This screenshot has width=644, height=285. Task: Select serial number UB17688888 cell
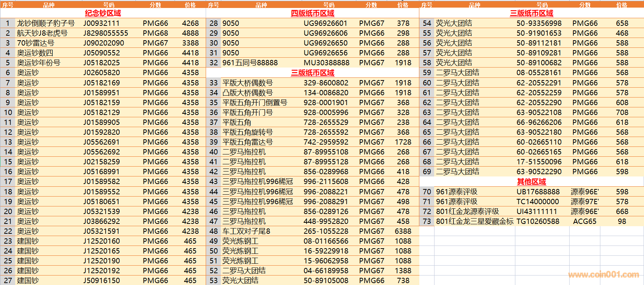[538, 192]
